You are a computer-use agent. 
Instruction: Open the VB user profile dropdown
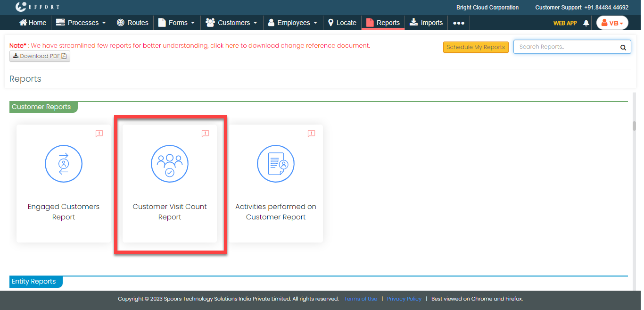612,23
